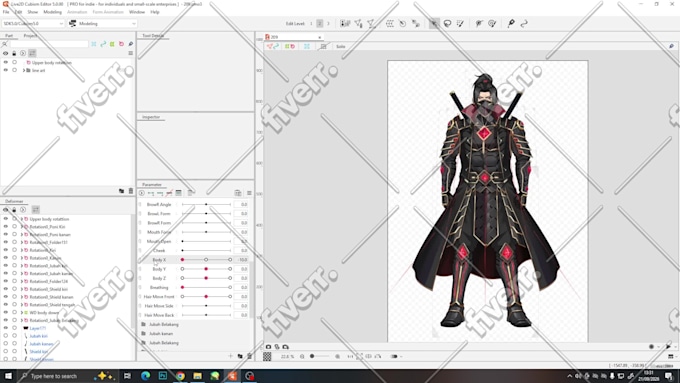
Task: Click the Delete Keys icon in Parameter panel
Action: [x=169, y=193]
